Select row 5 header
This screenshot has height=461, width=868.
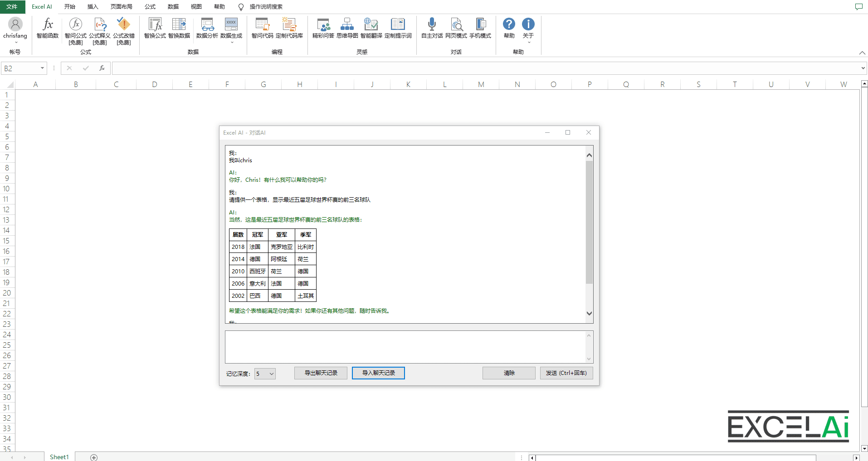tap(7, 136)
